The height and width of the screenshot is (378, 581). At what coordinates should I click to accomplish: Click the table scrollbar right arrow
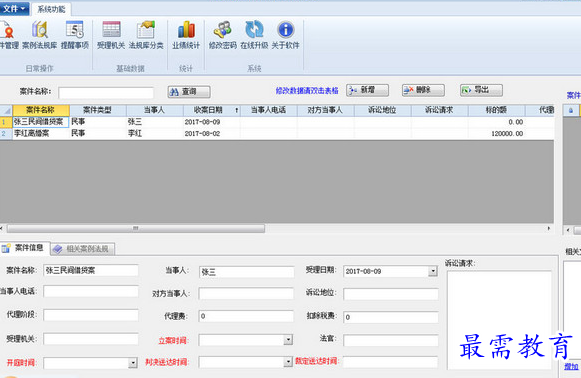coord(549,228)
